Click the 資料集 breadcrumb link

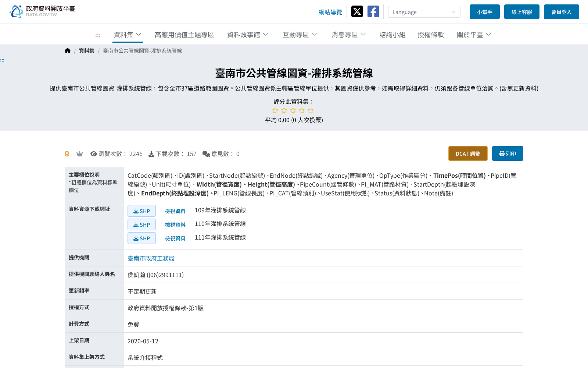point(87,51)
